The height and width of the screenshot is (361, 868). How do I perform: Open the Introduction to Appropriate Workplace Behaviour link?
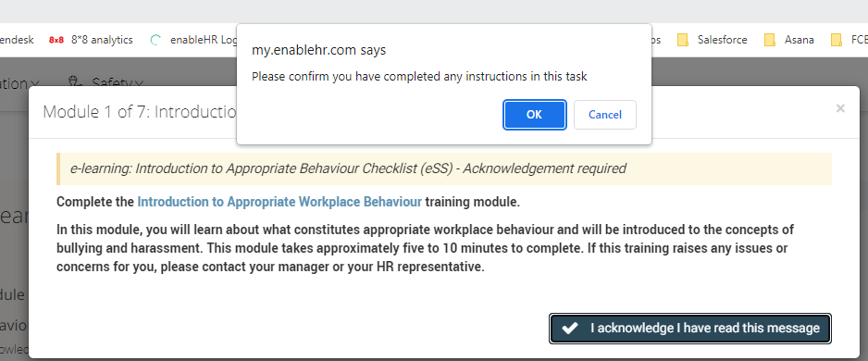(x=279, y=202)
